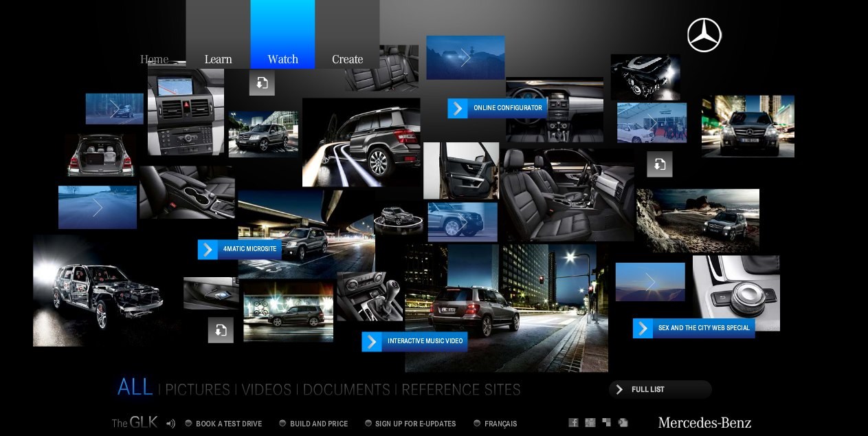Click Sign Up for E-Updates
The width and height of the screenshot is (868, 436).
point(410,424)
